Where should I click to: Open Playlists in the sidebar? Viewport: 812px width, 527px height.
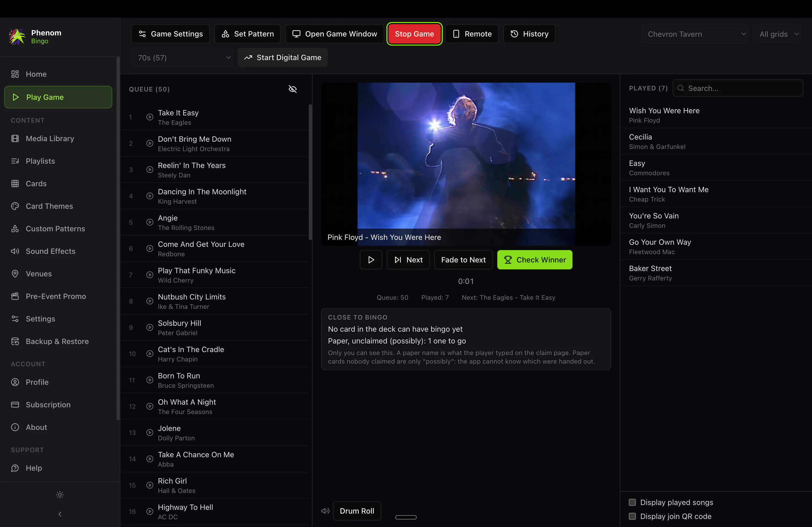pos(58,161)
